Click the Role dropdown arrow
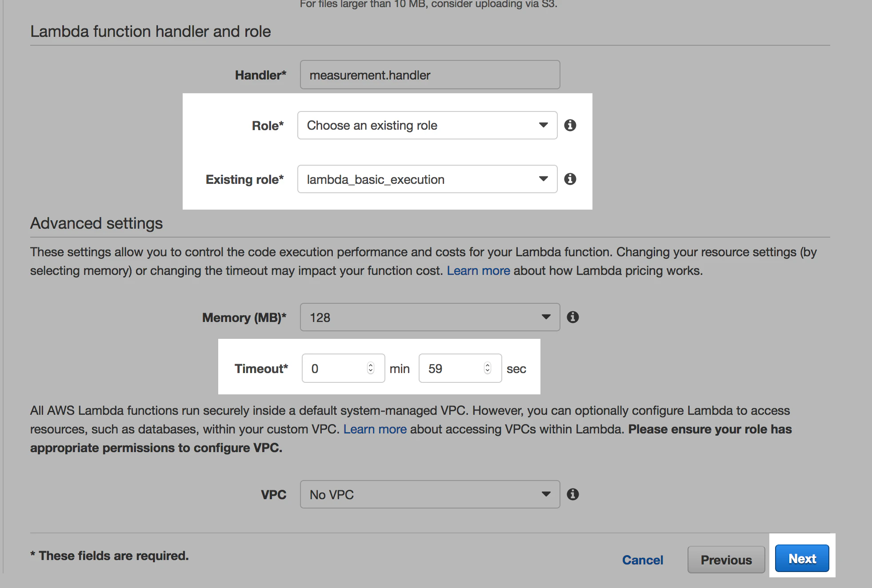The height and width of the screenshot is (588, 872). [543, 125]
